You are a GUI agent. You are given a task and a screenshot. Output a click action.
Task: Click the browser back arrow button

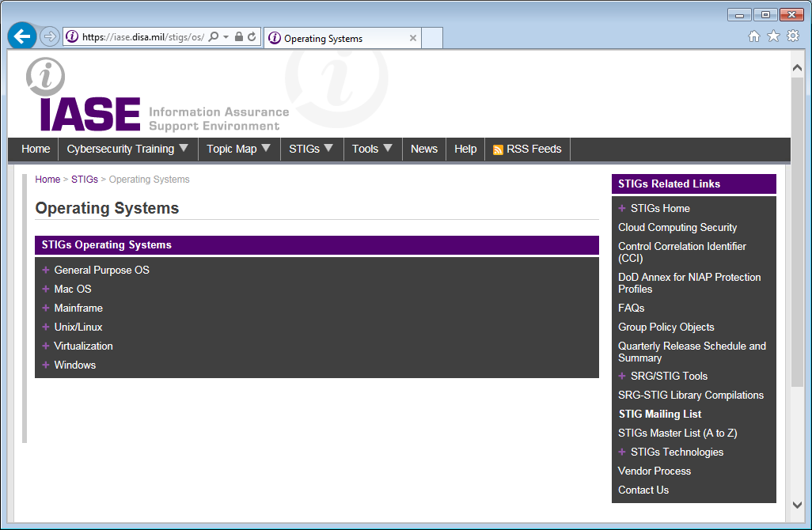[21, 36]
